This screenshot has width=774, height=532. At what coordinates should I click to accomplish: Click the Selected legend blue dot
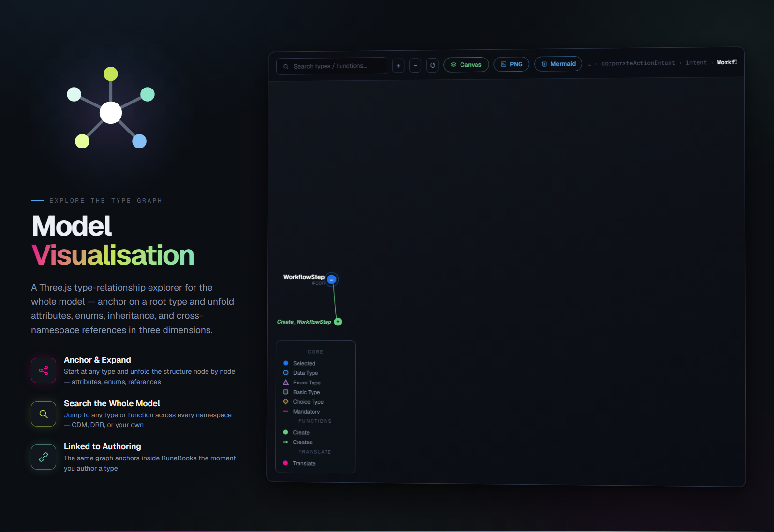pyautogui.click(x=286, y=363)
